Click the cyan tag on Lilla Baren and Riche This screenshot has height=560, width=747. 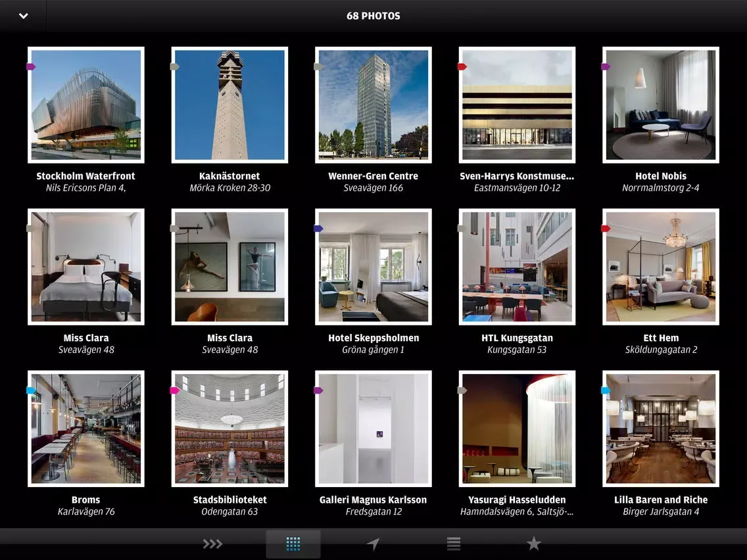(606, 390)
